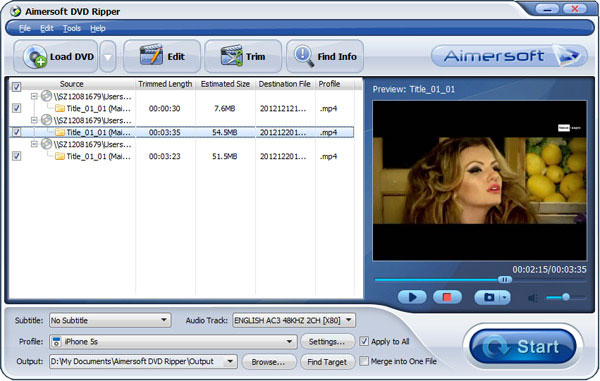
Task: Click the iPhone device icon in the Profile field
Action: coord(56,341)
